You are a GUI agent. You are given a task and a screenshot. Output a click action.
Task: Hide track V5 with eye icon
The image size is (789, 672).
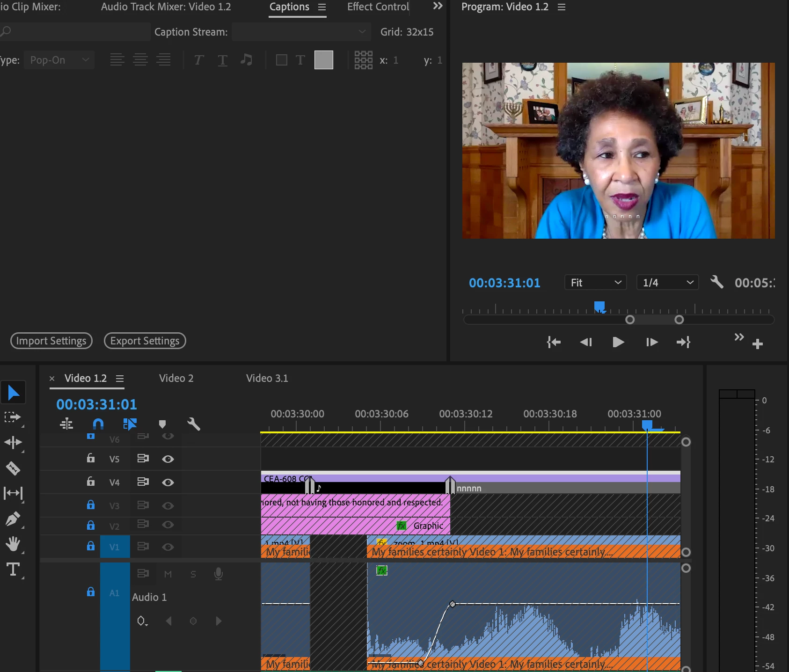(x=168, y=459)
